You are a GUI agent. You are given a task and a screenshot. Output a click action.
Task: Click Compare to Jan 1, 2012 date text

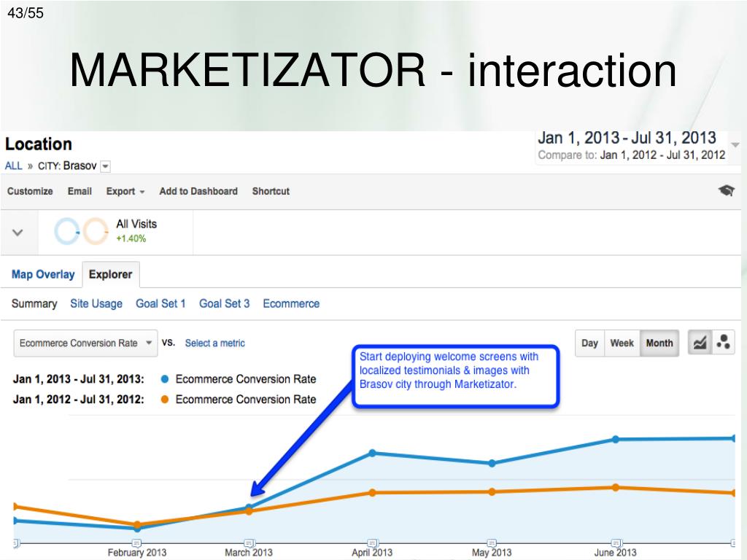point(632,155)
